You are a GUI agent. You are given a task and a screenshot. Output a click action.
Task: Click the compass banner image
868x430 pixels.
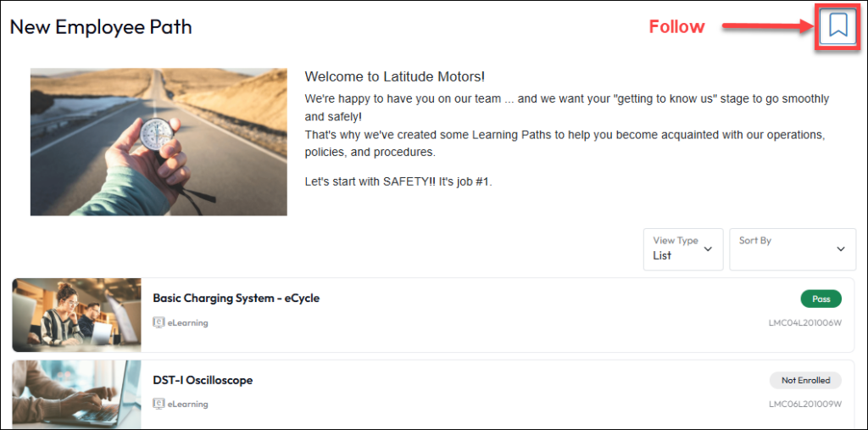159,142
